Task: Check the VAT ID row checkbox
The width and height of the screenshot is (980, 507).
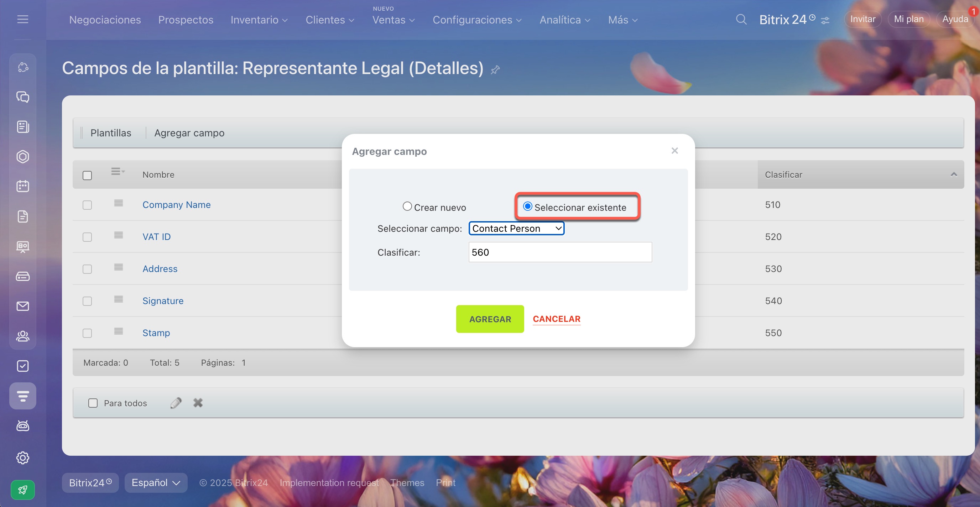Action: coord(87,237)
